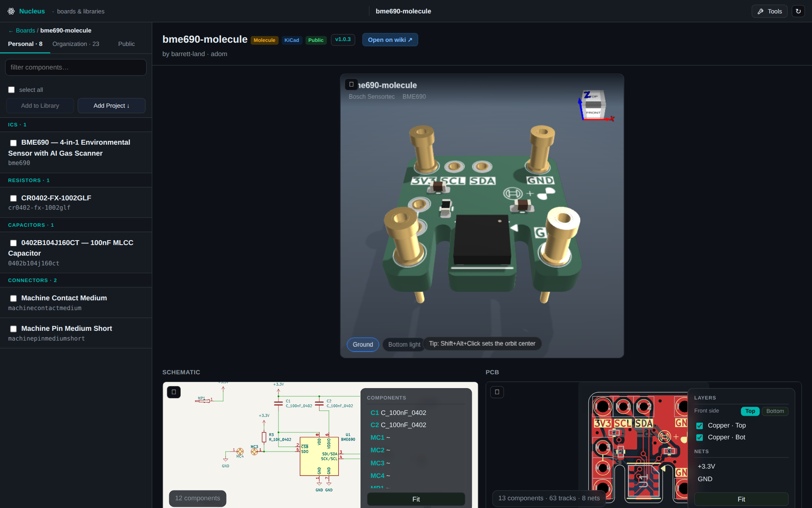Uncheck Copper · Top layer checkbox
This screenshot has height=508, width=812.
(700, 426)
